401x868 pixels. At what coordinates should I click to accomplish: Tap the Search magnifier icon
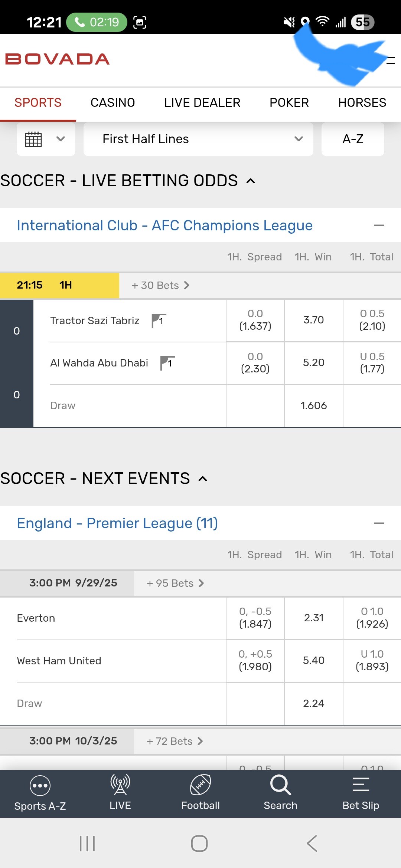pyautogui.click(x=280, y=785)
